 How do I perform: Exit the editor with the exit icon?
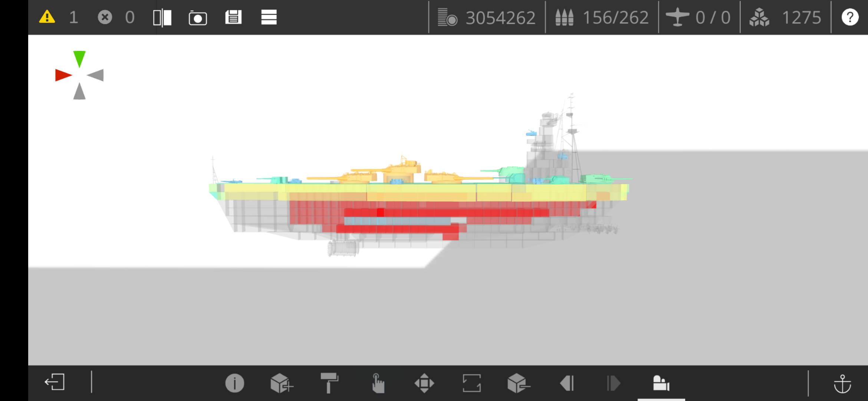tap(55, 382)
